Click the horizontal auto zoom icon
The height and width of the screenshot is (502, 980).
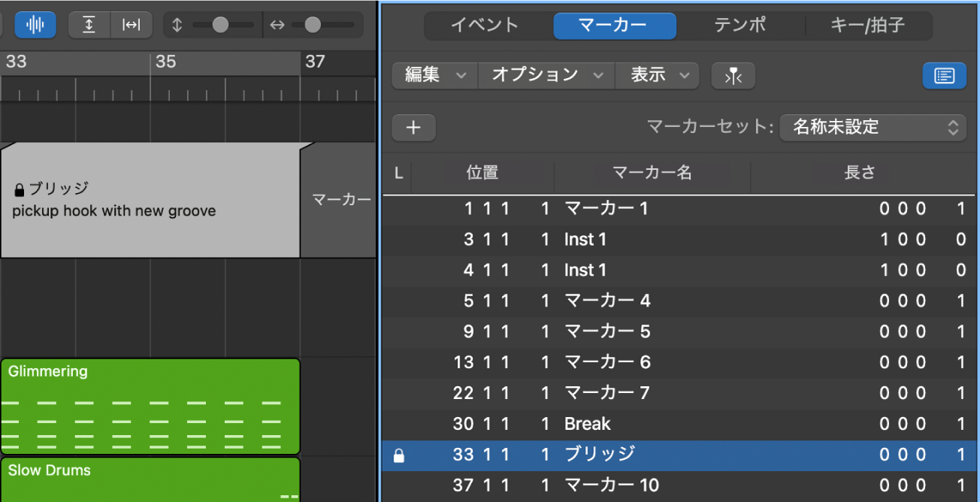(x=132, y=24)
